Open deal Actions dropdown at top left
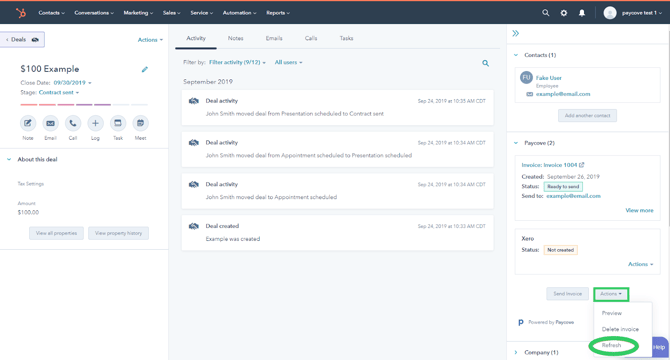 (150, 40)
